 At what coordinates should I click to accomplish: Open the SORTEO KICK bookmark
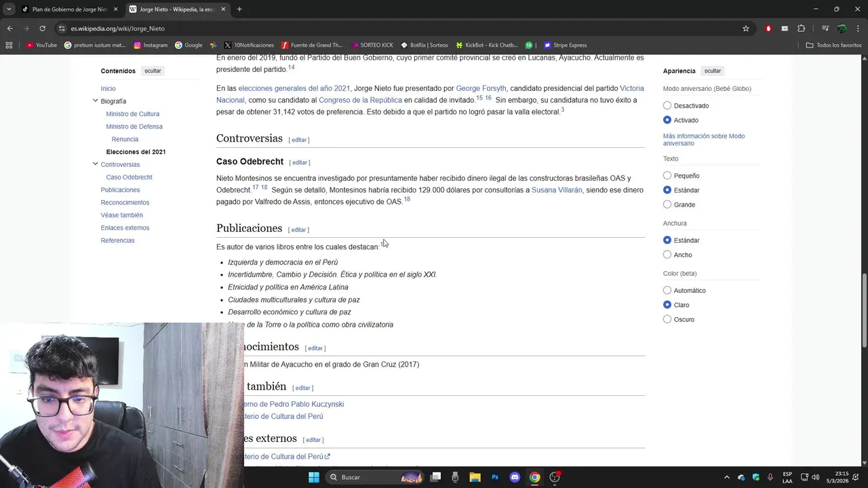point(372,45)
